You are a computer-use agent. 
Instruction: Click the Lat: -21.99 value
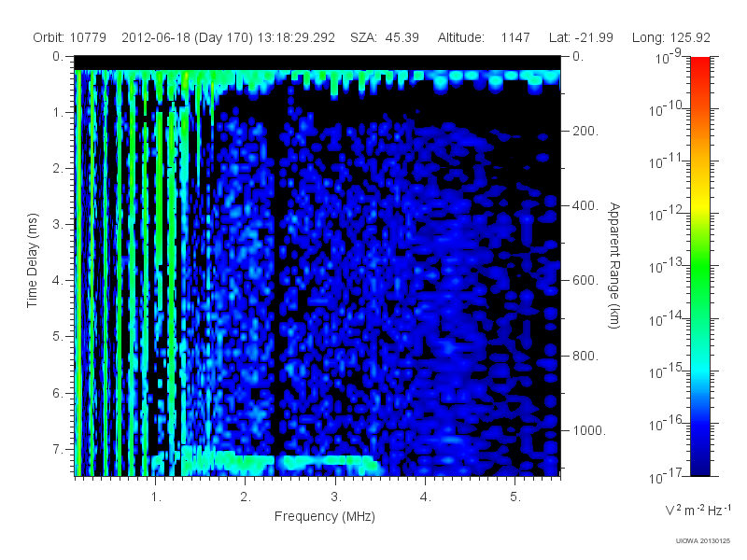click(581, 37)
